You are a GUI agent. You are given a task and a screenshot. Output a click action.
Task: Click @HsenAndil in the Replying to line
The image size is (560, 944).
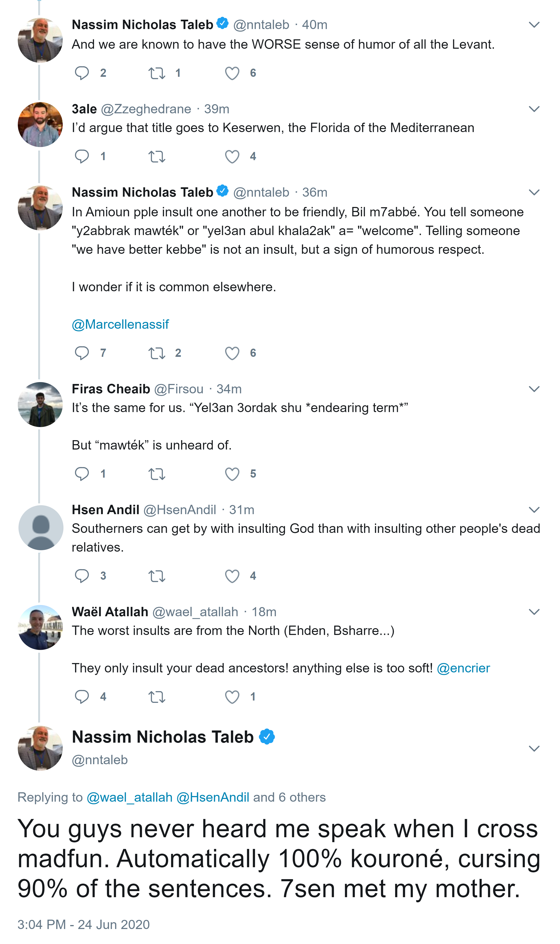[x=213, y=797]
